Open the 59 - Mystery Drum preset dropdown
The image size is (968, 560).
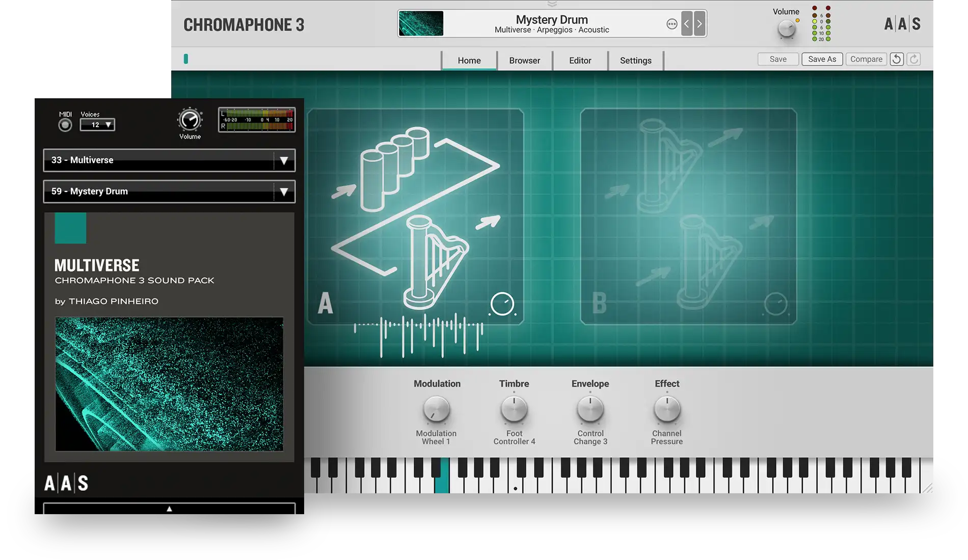pos(169,191)
